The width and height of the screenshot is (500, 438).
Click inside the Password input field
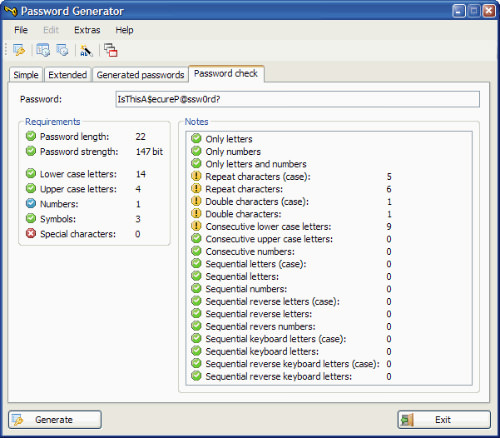pyautogui.click(x=298, y=99)
